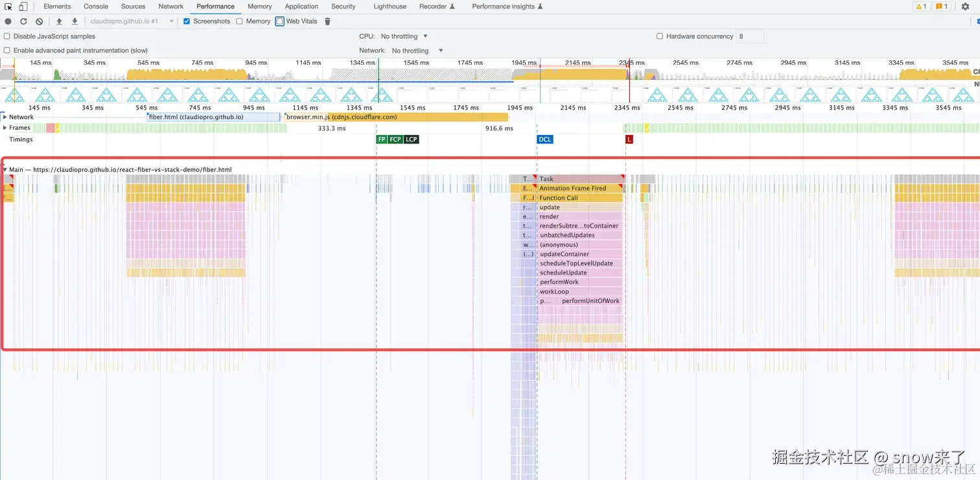Enable the Hardware concurrency checkbox
The width and height of the screenshot is (980, 480).
(660, 36)
